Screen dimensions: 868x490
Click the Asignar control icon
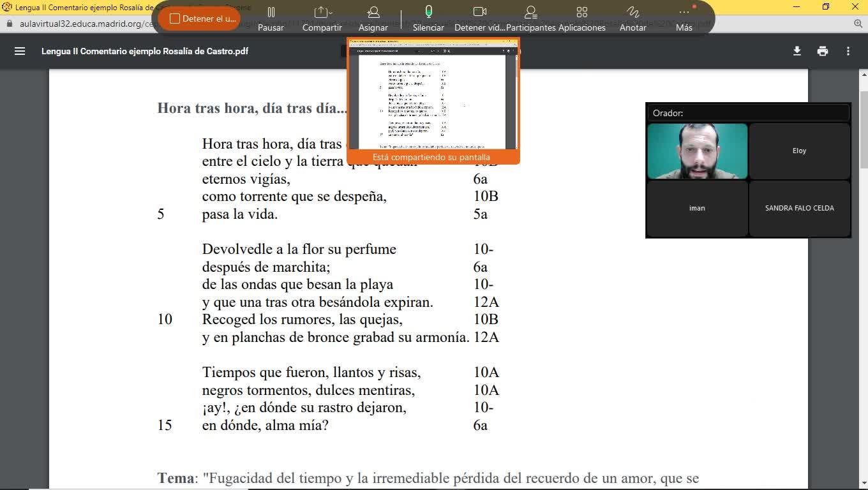(373, 18)
